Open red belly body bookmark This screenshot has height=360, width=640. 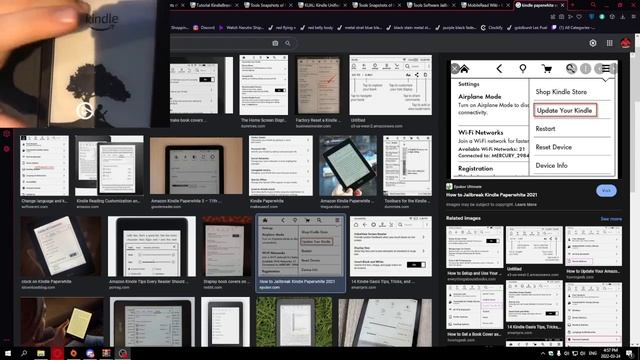[x=317, y=28]
